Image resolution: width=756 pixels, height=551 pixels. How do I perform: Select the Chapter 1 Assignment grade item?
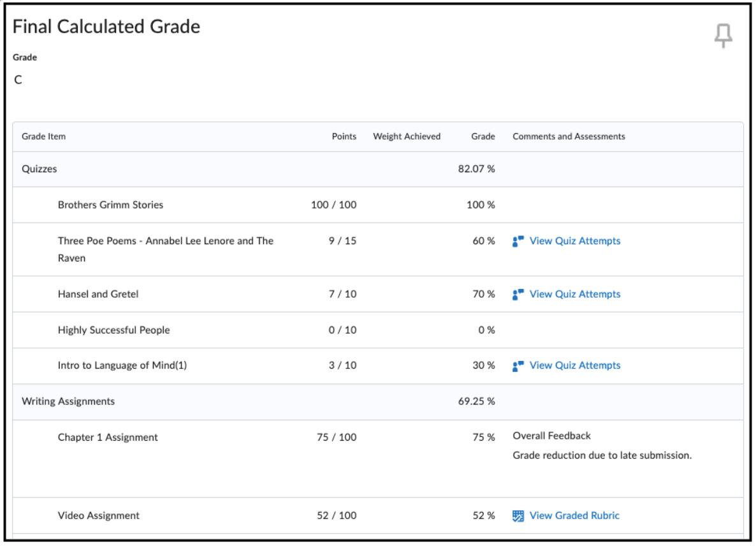108,437
